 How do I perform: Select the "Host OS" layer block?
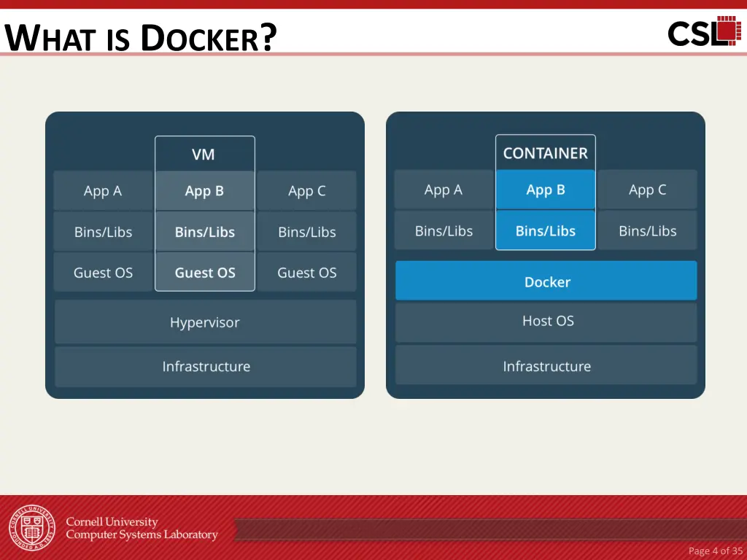(546, 322)
